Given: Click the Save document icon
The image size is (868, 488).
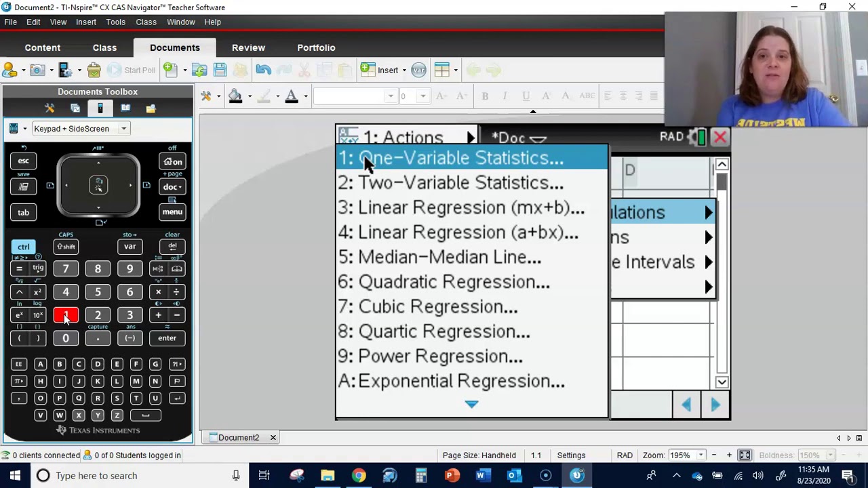Looking at the screenshot, I should coord(220,70).
